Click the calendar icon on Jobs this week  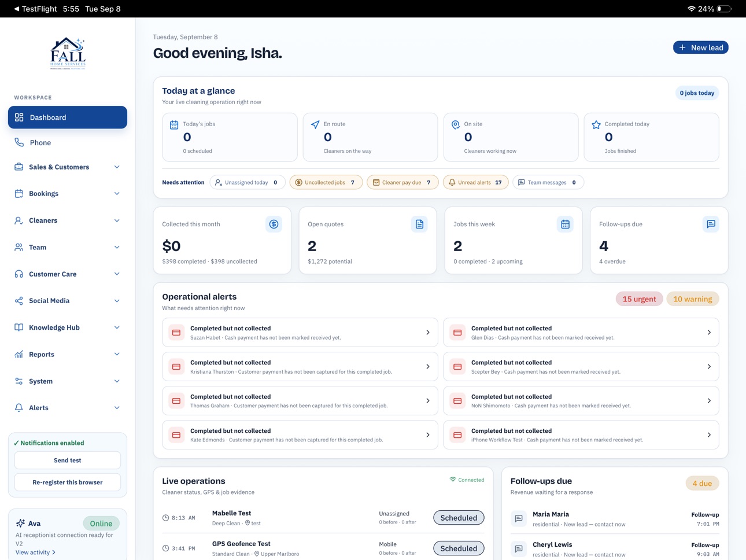tap(566, 224)
